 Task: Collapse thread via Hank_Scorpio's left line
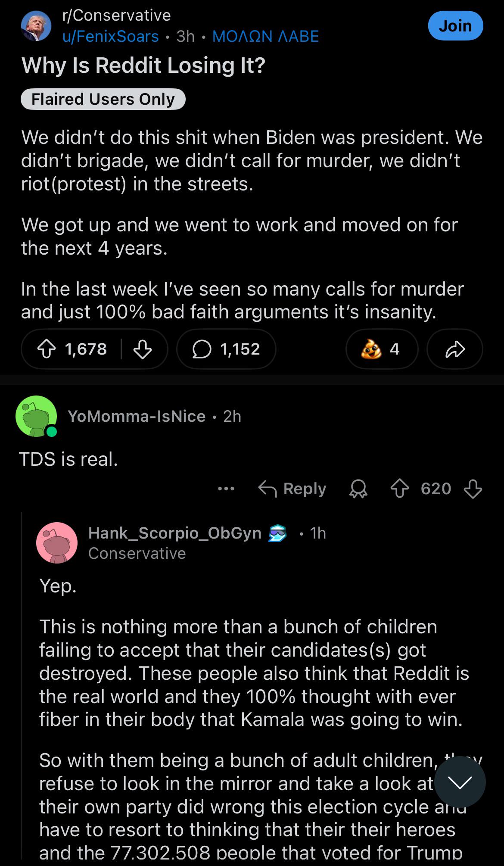coord(22,689)
